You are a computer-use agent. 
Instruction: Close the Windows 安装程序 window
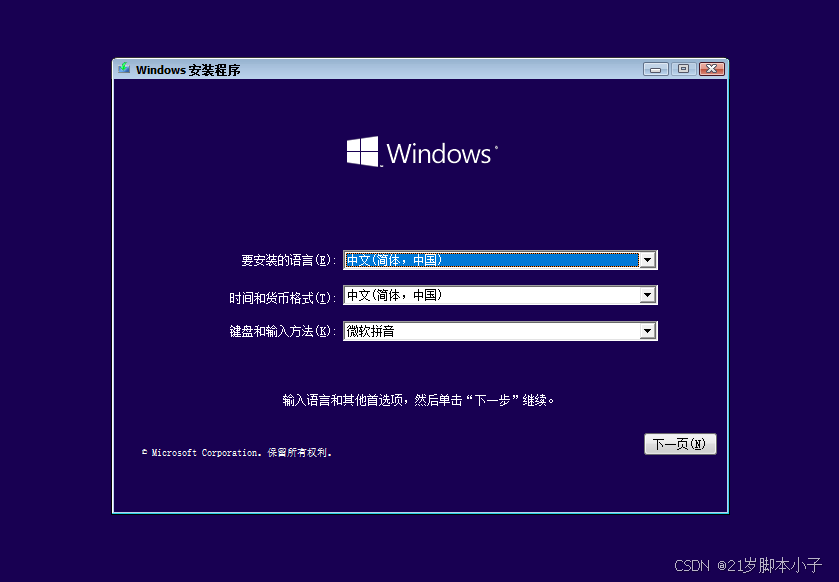(712, 69)
